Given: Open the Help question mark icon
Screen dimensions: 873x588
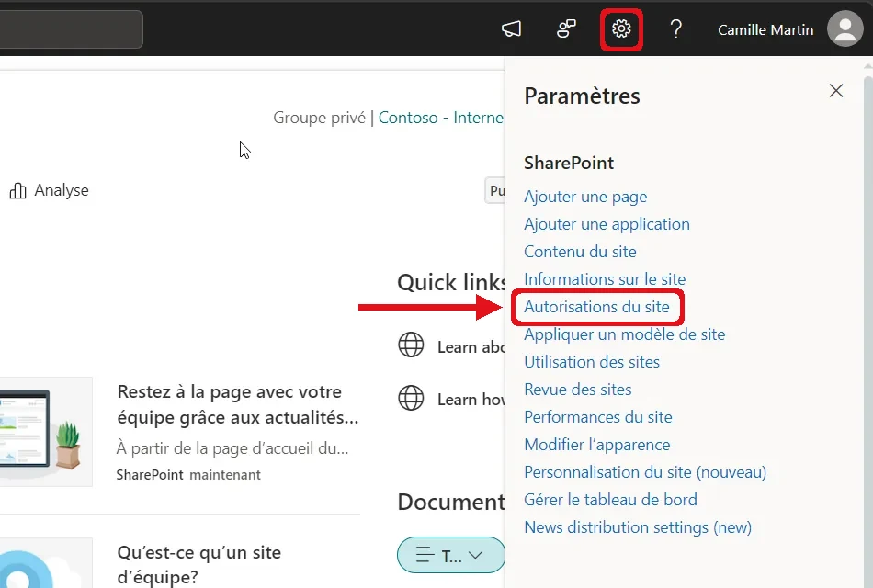Looking at the screenshot, I should tap(676, 28).
